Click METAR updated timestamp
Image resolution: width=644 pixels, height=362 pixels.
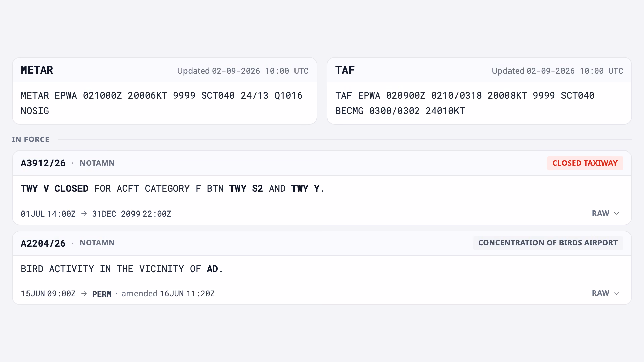pos(243,71)
